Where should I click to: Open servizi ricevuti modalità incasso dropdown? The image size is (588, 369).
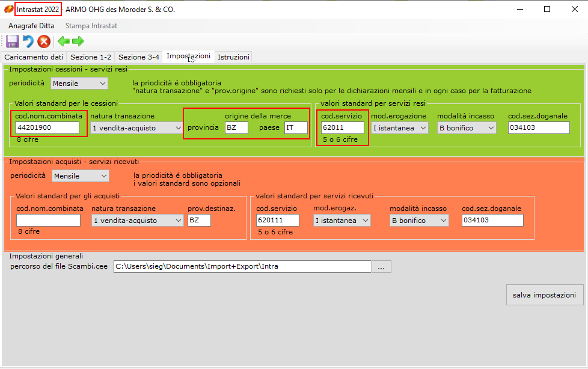[419, 221]
